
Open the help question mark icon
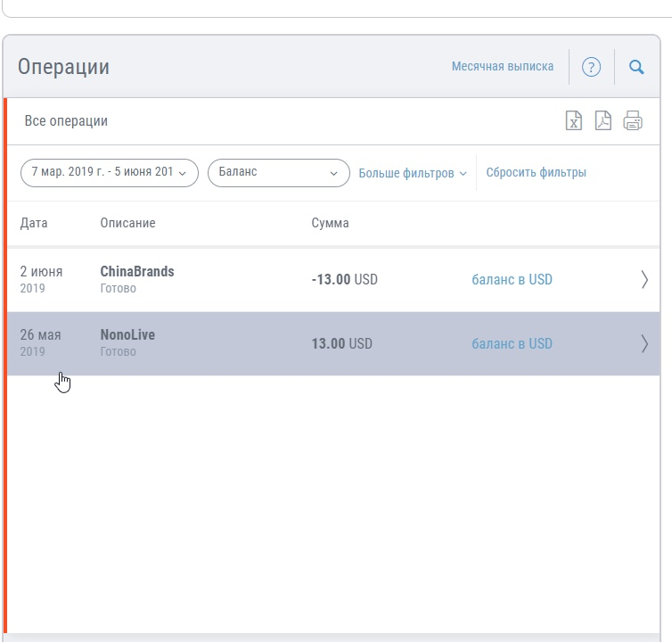tap(591, 67)
